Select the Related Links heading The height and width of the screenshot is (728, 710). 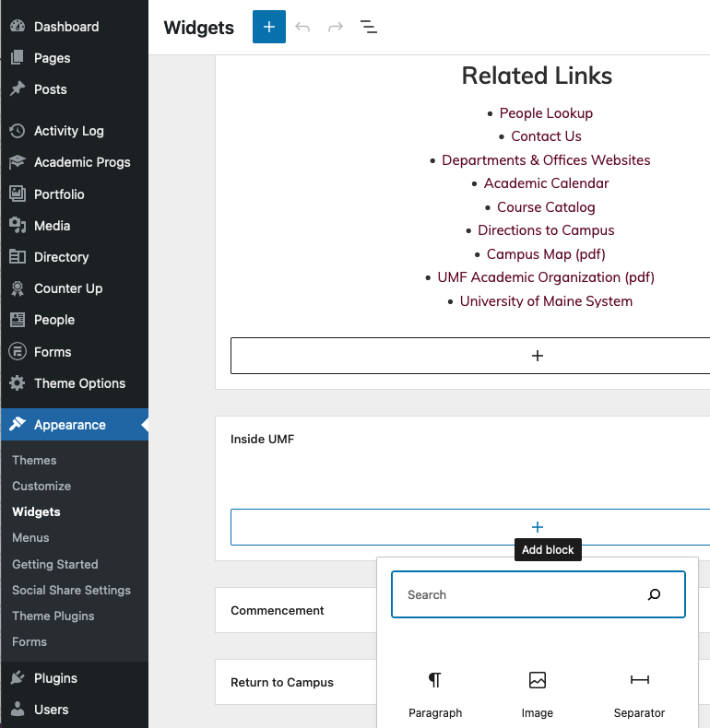point(537,76)
